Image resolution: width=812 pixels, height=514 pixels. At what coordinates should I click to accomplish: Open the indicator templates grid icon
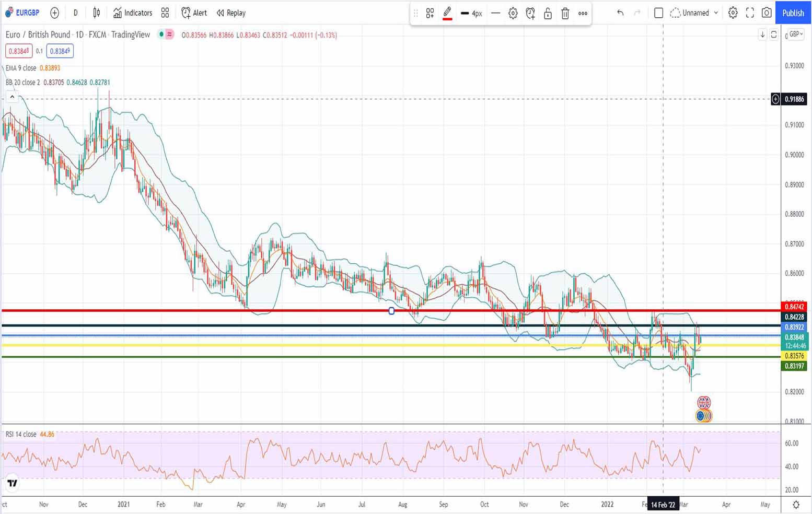pos(165,13)
